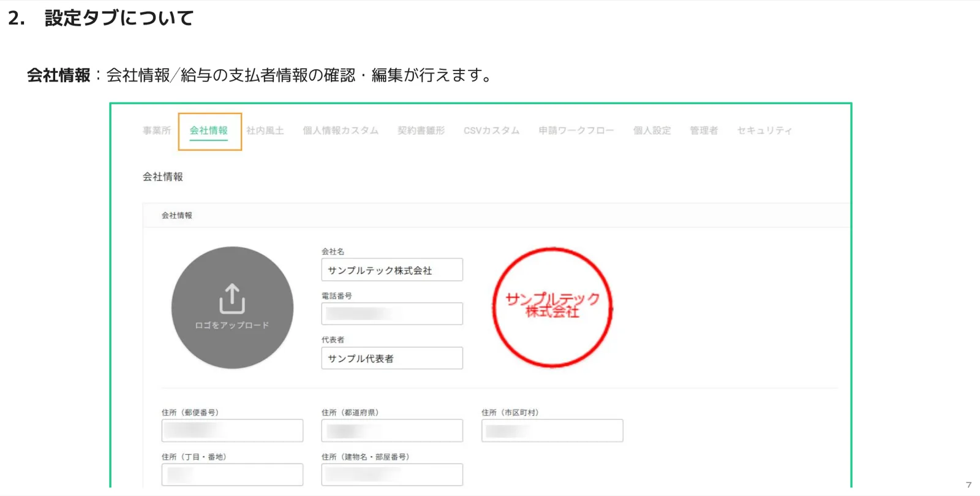This screenshot has height=496, width=980.
Task: Click the 住所（市区町村） input field
Action: pyautogui.click(x=552, y=430)
